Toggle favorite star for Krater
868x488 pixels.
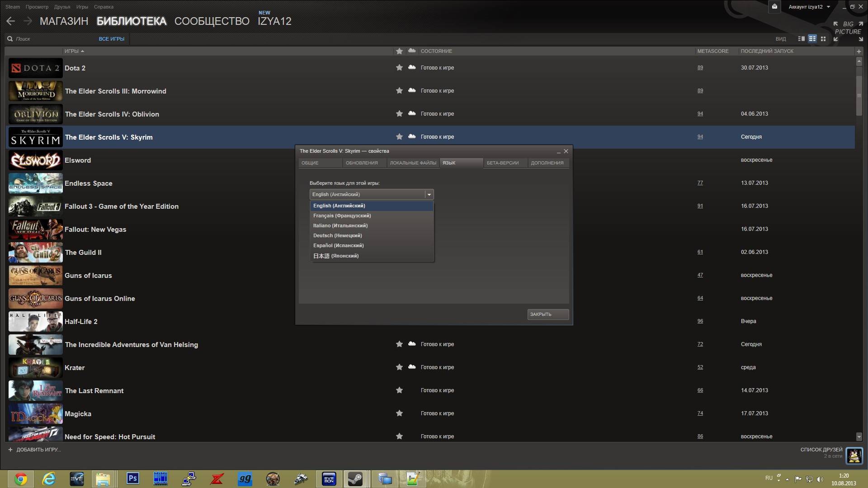click(399, 367)
